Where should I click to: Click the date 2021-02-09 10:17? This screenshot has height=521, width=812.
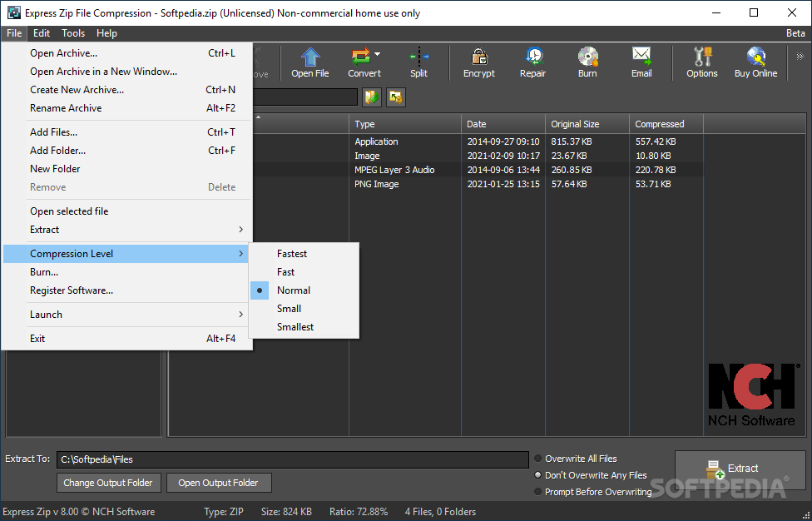point(503,156)
